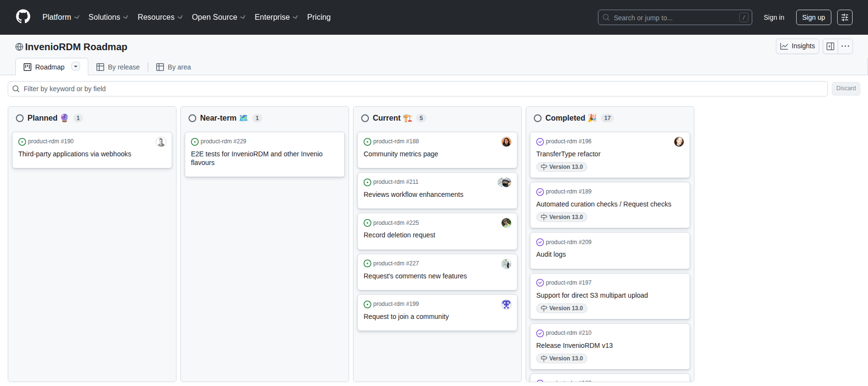Focus the Filter by keyword field

coord(418,89)
